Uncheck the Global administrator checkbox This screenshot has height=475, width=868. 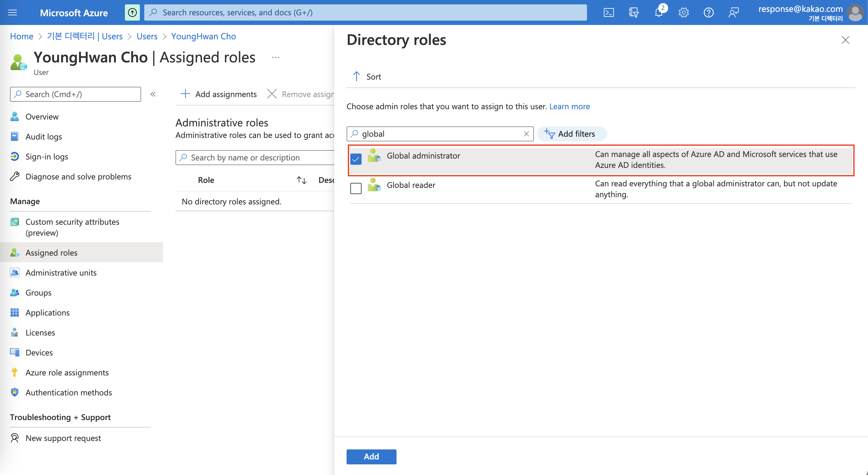[x=356, y=159]
